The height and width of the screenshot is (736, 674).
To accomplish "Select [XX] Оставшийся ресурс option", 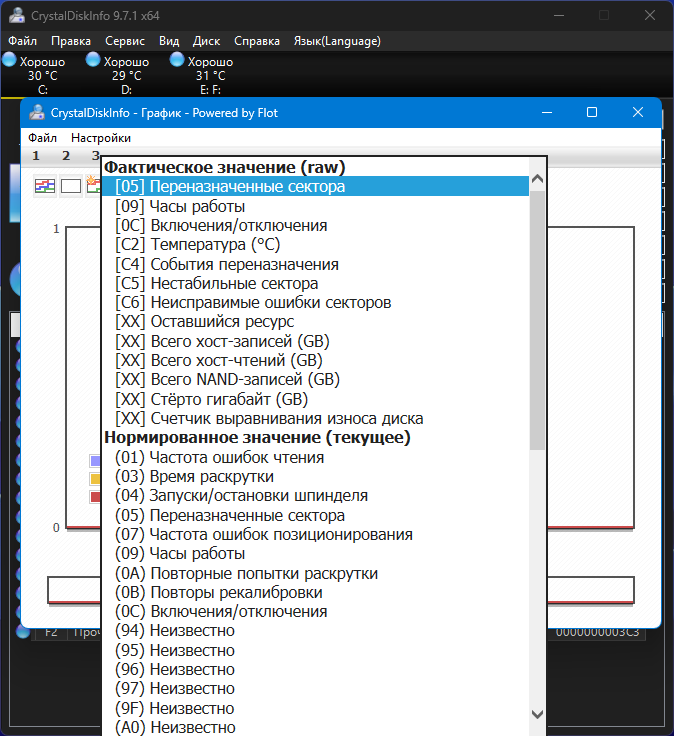I will [205, 322].
